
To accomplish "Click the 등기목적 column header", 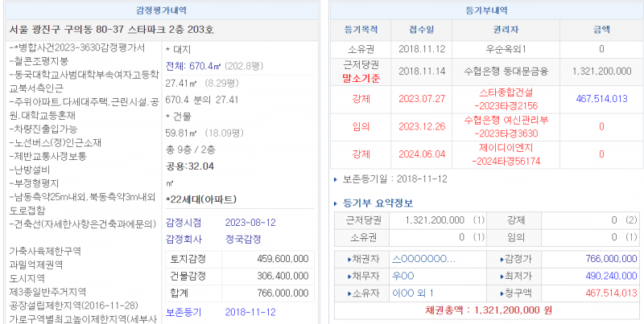I will pos(361,29).
